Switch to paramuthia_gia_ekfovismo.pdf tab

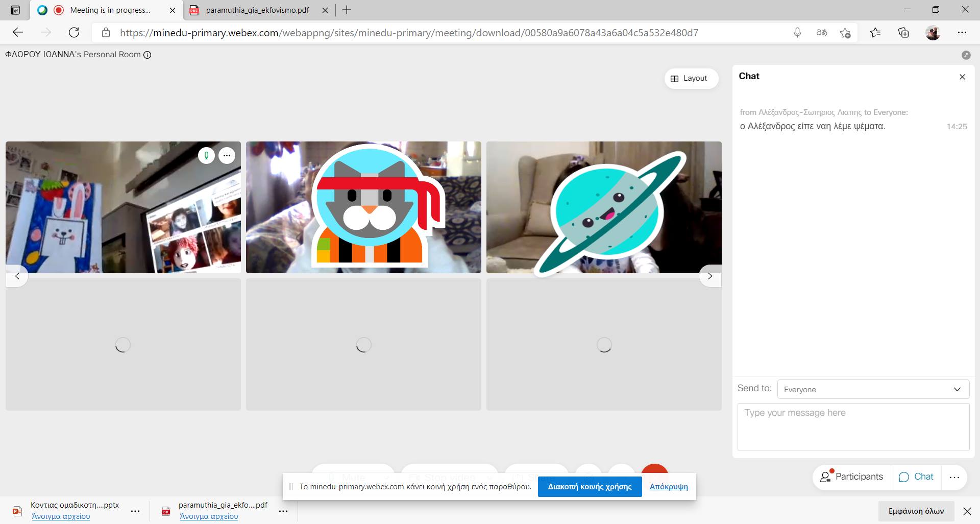(257, 10)
